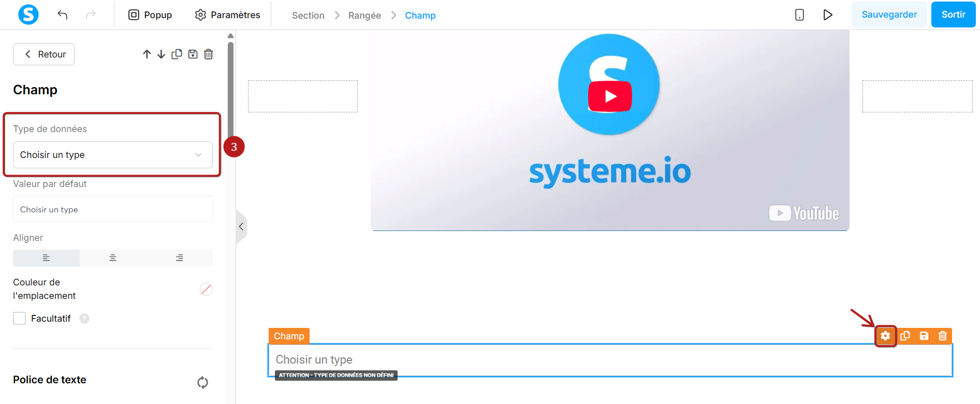Click the preview play icon
The width and height of the screenshot is (980, 404).
click(x=828, y=15)
